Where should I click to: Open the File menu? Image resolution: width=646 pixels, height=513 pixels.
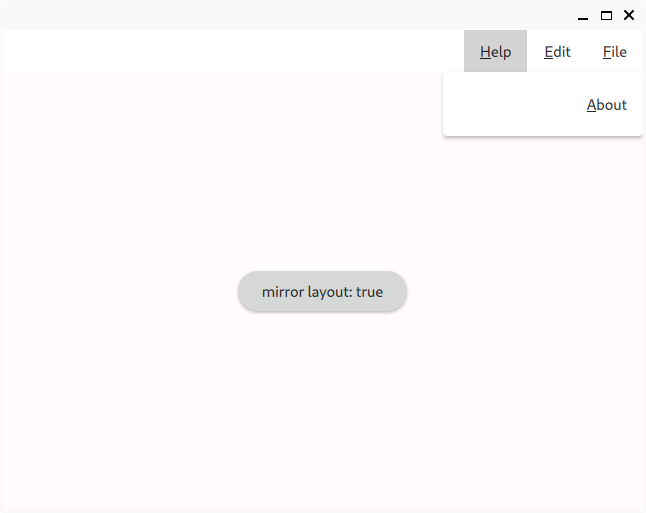[615, 51]
